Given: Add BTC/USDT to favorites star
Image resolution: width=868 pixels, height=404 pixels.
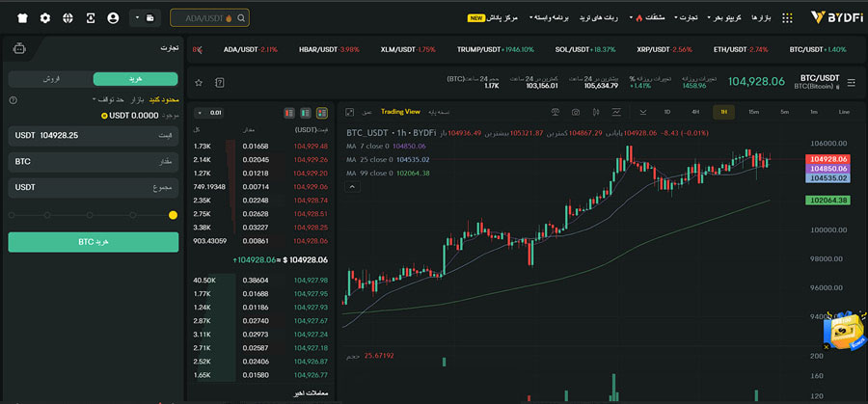Looking at the screenshot, I should 199,83.
